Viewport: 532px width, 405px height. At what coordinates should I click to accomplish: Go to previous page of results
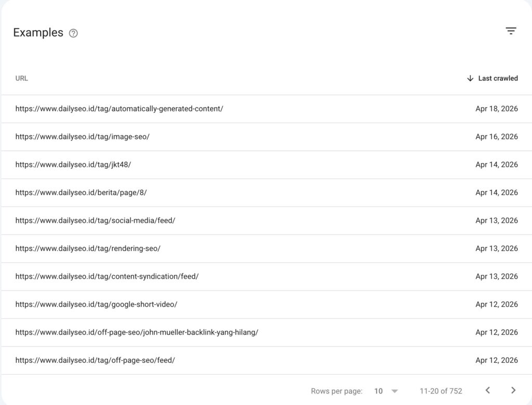487,390
